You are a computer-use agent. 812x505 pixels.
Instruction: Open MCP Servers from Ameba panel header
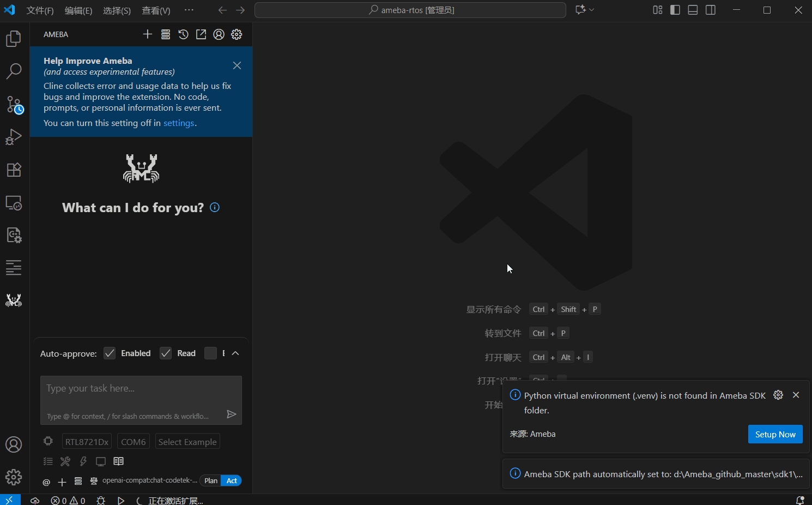(166, 34)
